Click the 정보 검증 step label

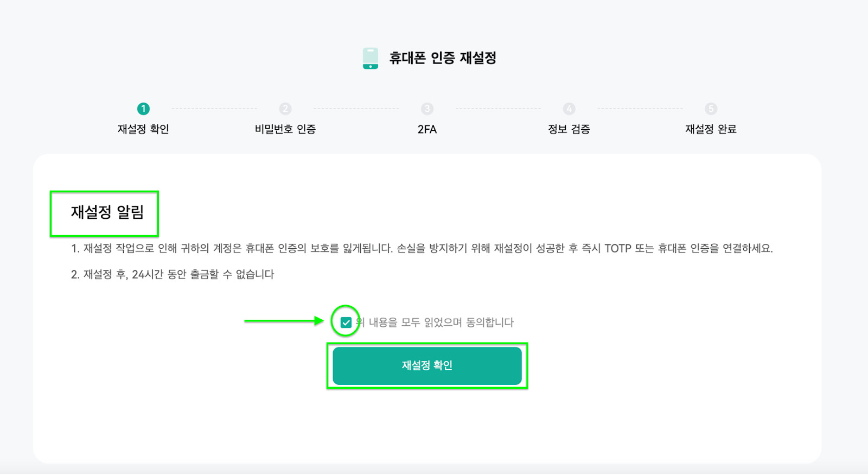568,129
